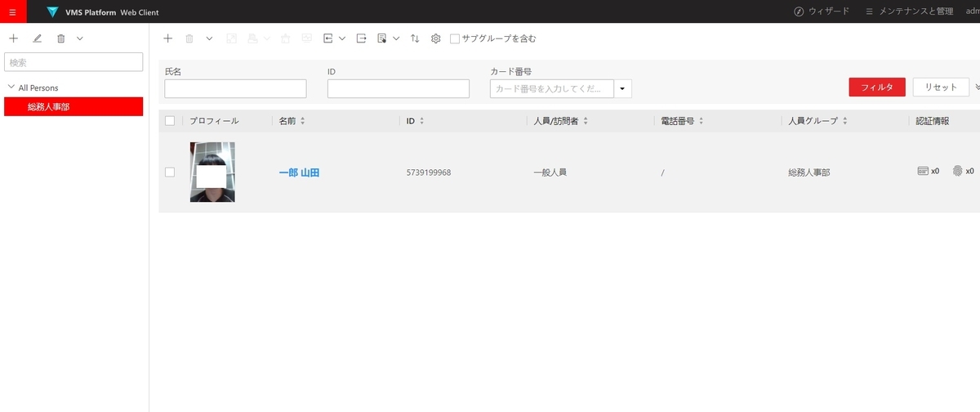980x412 pixels.
Task: Click the カード番号 input field
Action: 552,88
